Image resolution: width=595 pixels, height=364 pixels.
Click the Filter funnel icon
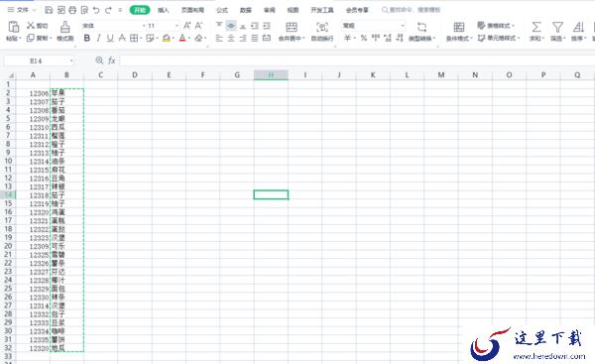tap(557, 27)
